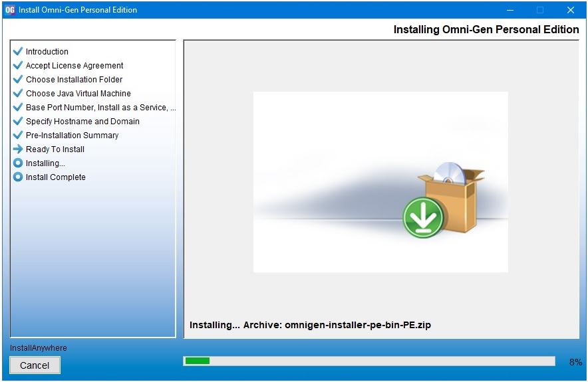Select the Pre-Installation Summary step text
The image size is (588, 382).
[72, 136]
